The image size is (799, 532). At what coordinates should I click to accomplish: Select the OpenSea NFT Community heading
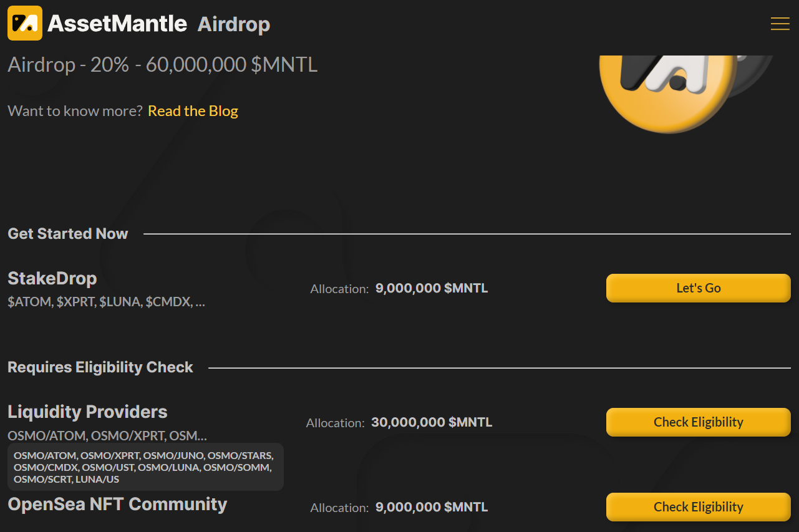coord(117,504)
